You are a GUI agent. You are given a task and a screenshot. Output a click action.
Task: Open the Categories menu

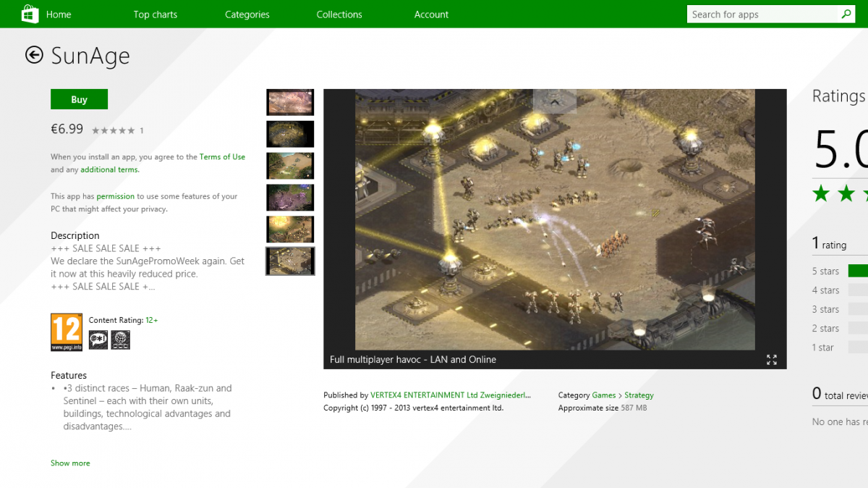tap(247, 14)
